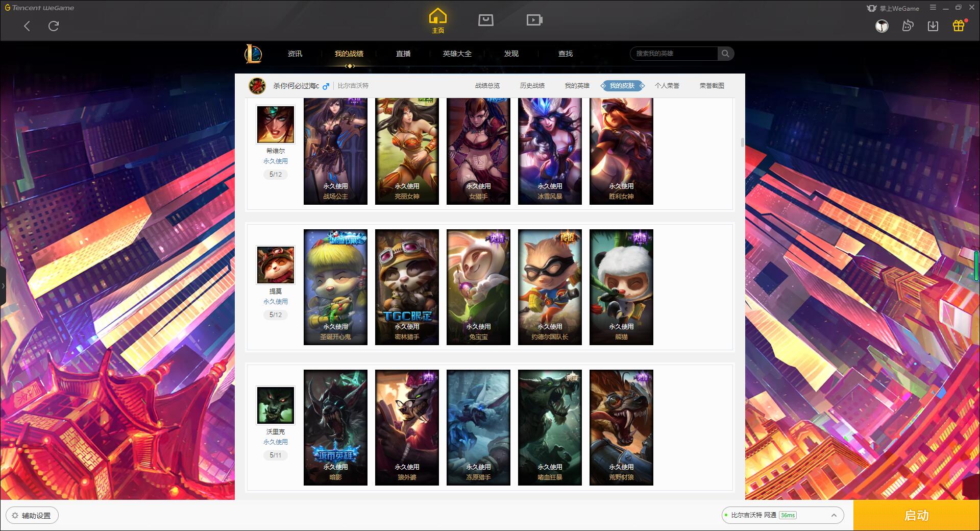Click the 掌上WeGame link

(x=893, y=8)
